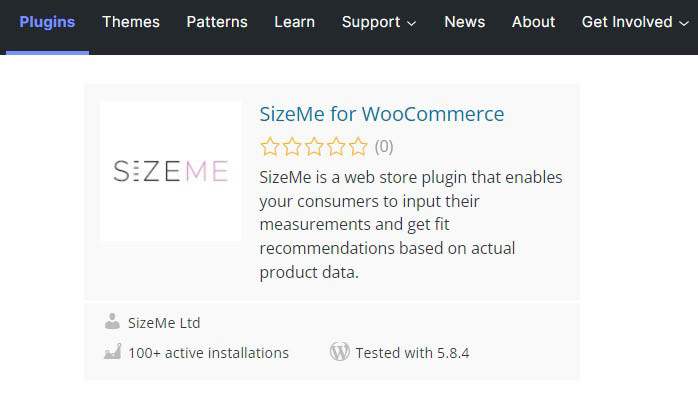Screen dimensions: 698x413
Task: Click the first rating star
Action: pos(270,147)
